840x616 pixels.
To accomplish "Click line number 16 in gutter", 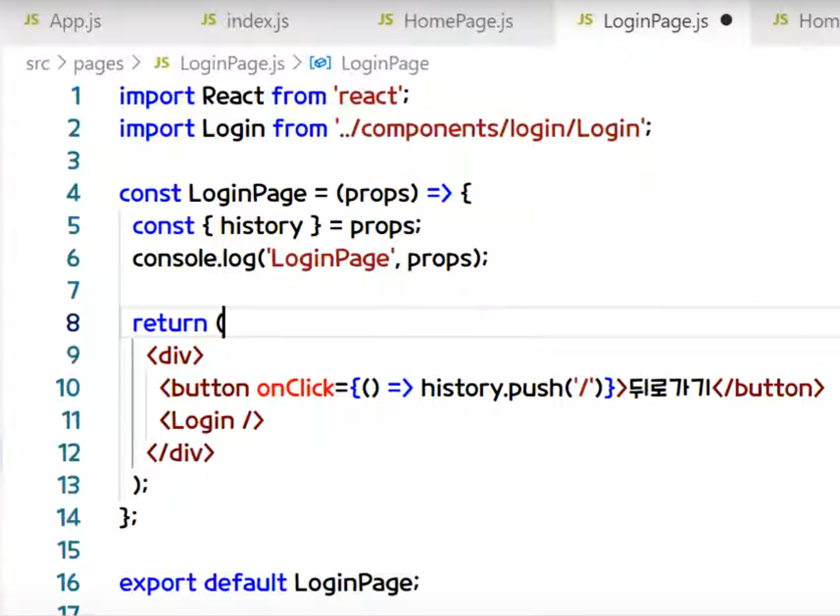I will [68, 583].
